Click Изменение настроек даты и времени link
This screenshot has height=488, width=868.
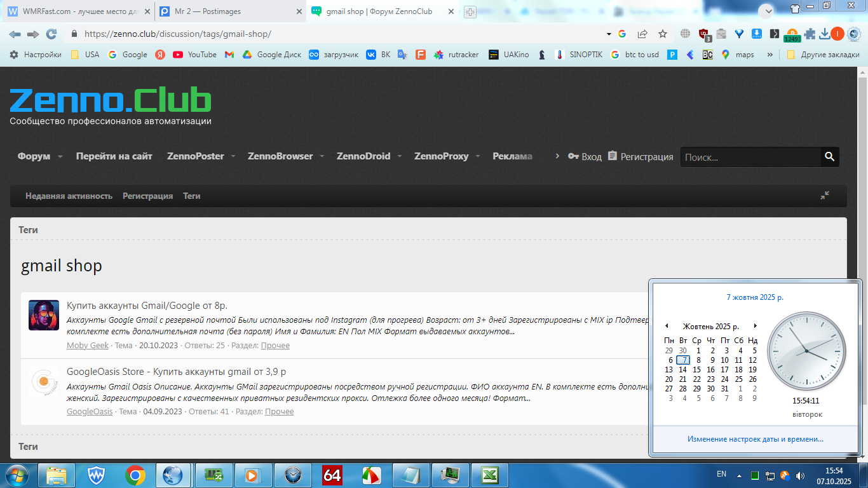[756, 439]
